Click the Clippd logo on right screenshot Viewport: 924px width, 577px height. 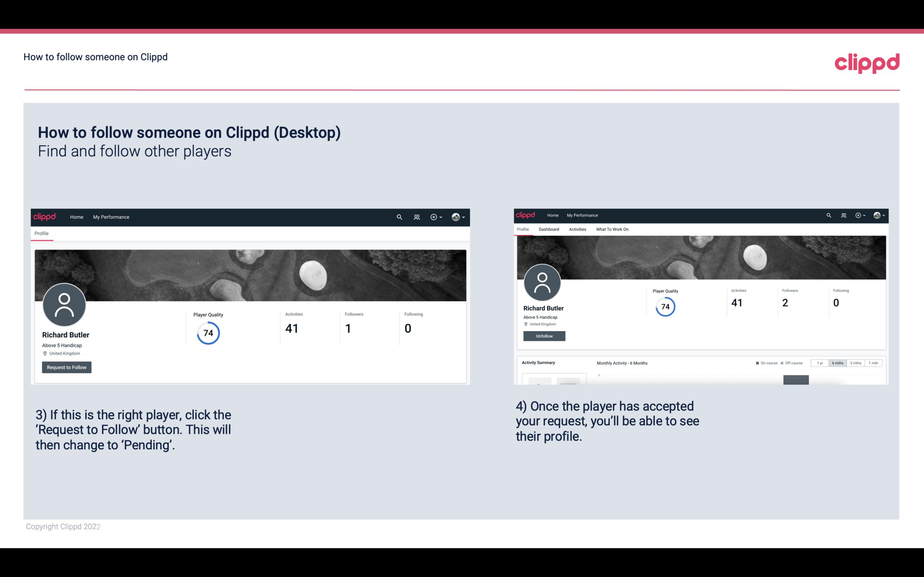[526, 215]
